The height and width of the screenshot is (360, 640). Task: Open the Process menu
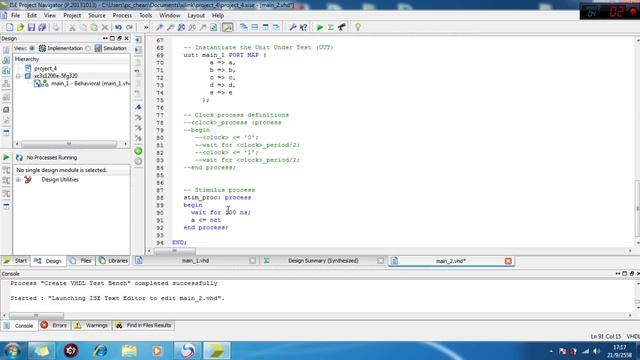point(122,16)
